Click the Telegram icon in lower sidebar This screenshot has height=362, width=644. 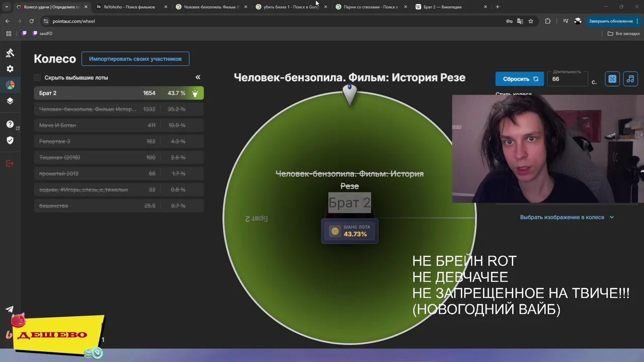pos(10,310)
